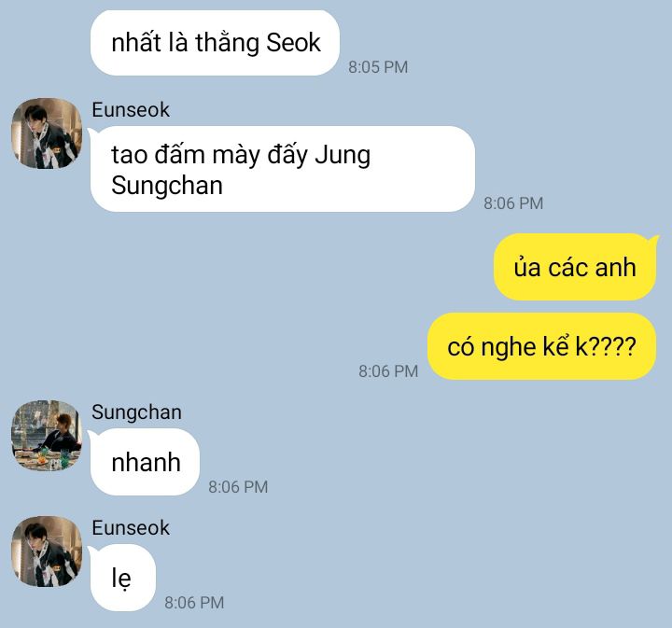Click the Sungchan sender name label

136,412
